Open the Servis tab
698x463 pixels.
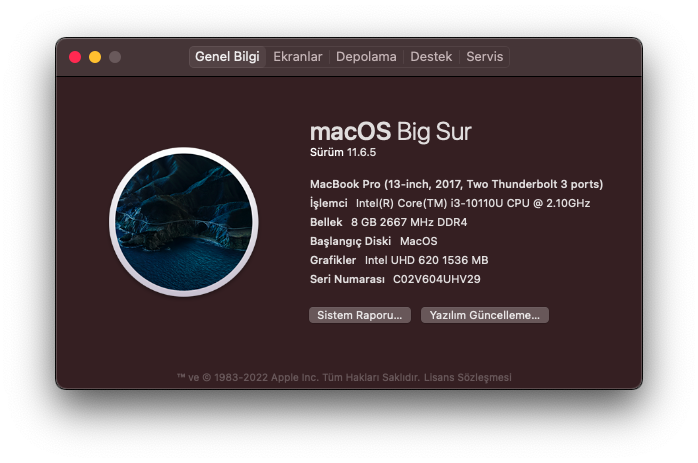pyautogui.click(x=485, y=57)
